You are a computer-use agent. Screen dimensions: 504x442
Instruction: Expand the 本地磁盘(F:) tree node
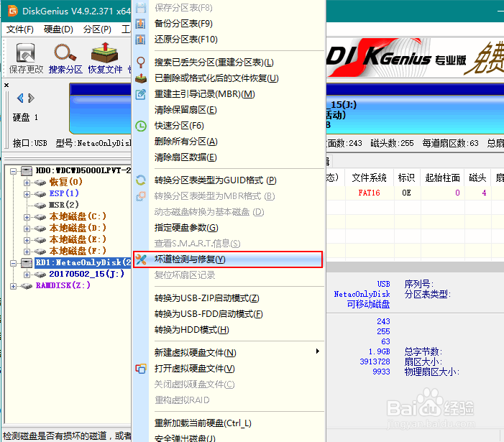coord(27,252)
